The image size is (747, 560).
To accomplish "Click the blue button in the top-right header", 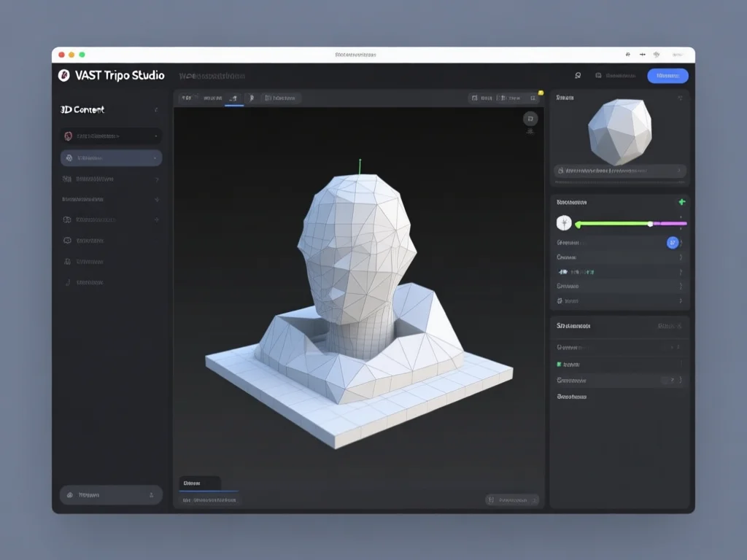I will [x=667, y=75].
